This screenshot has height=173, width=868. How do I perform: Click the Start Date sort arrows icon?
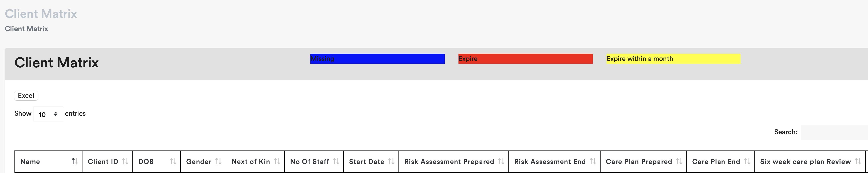click(x=391, y=162)
